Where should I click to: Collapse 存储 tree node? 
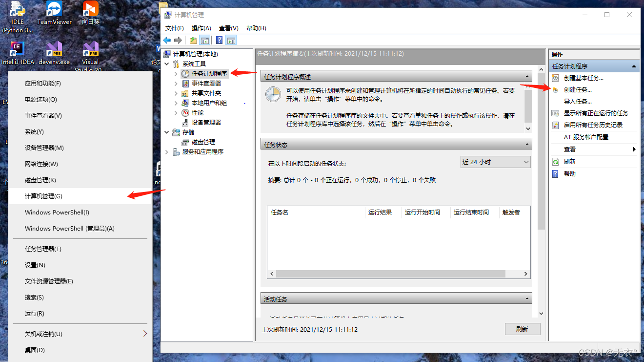167,132
